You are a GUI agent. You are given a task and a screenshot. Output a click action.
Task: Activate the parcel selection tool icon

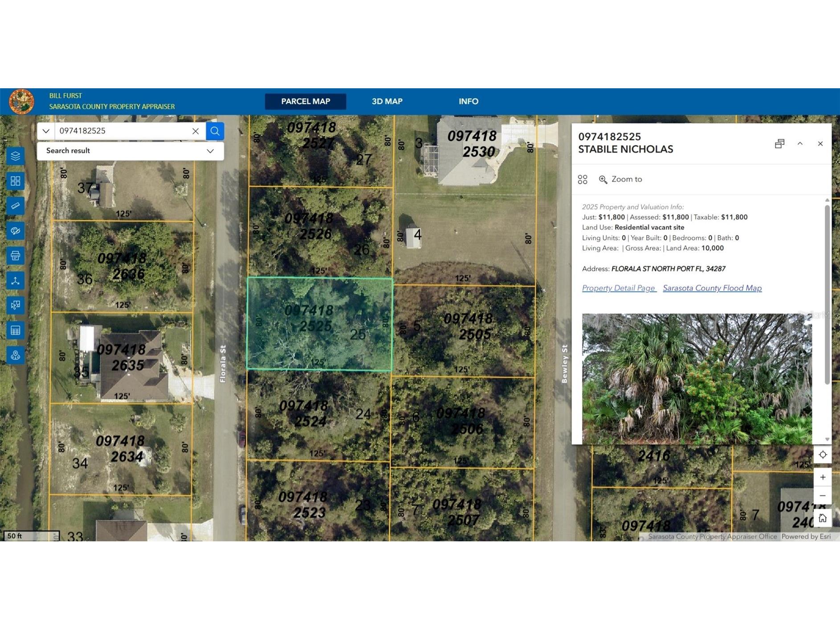pyautogui.click(x=16, y=305)
